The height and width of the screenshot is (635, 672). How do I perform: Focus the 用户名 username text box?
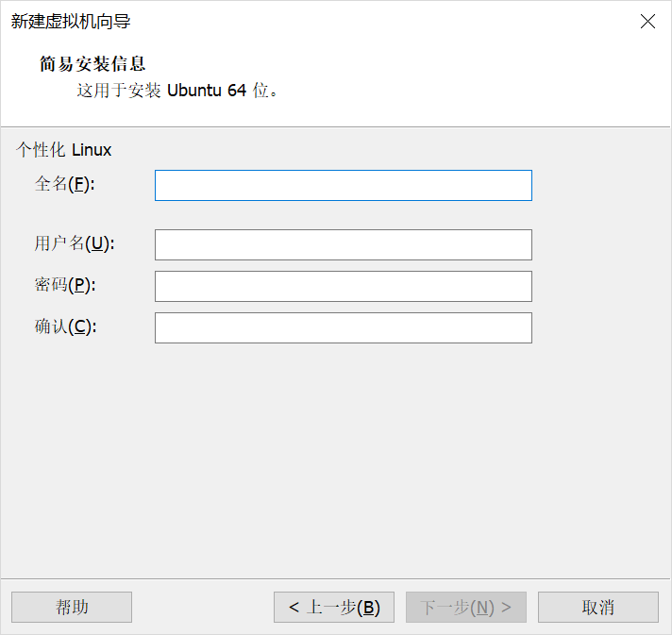pos(343,244)
